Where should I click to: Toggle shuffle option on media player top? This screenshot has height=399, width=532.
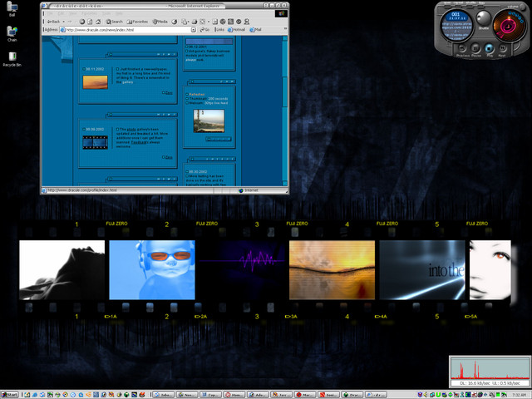click(470, 6)
